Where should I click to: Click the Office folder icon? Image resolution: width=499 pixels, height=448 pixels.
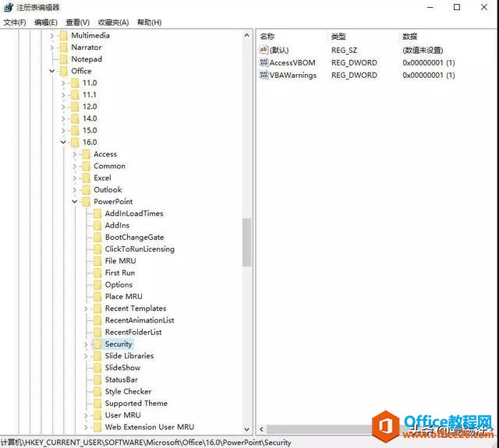64,71
